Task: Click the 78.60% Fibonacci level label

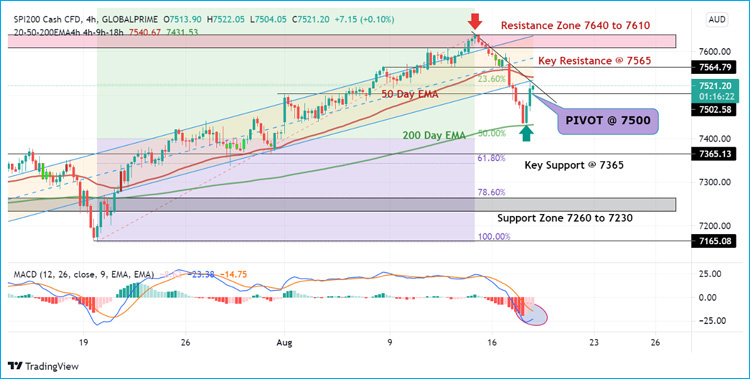Action: pyautogui.click(x=491, y=192)
